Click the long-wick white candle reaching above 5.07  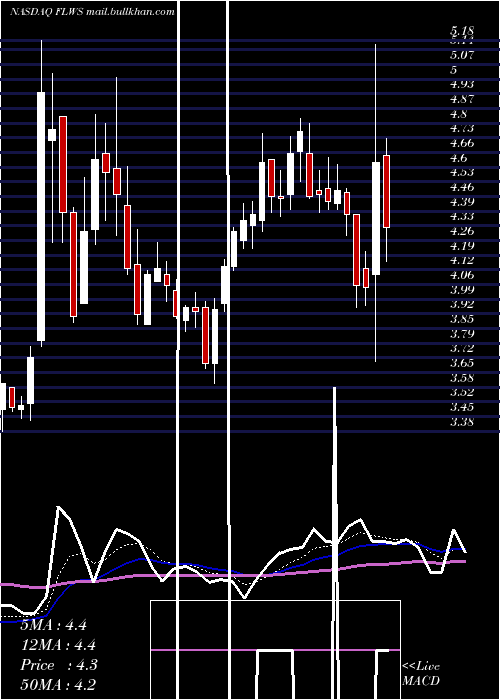pos(376,218)
